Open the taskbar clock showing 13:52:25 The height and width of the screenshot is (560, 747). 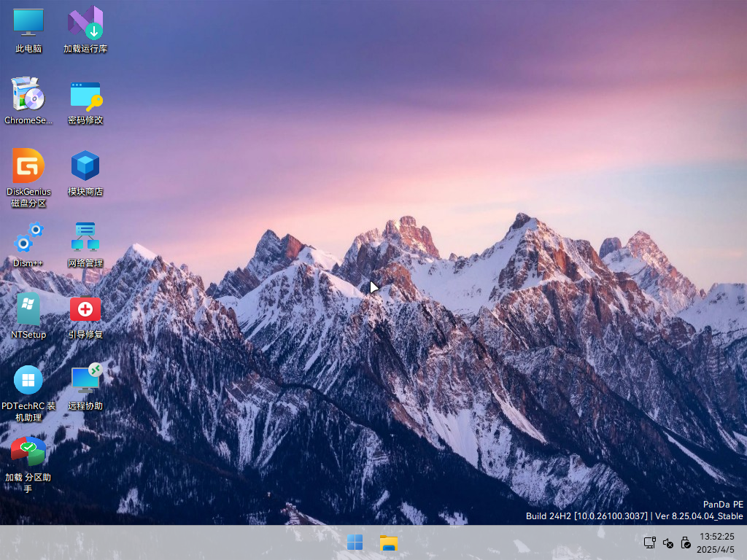[716, 536]
